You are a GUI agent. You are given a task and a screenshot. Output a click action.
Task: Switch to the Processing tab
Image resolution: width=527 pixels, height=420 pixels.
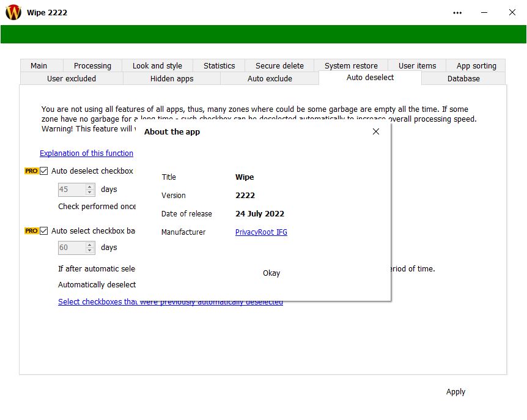(x=92, y=65)
